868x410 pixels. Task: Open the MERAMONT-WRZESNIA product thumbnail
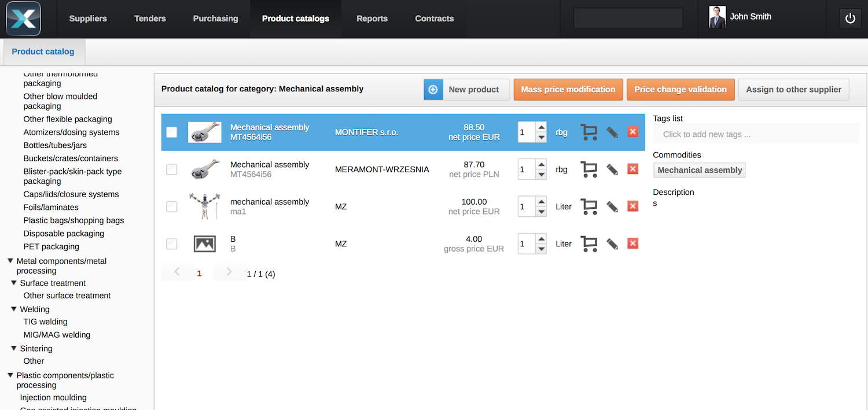pos(205,169)
